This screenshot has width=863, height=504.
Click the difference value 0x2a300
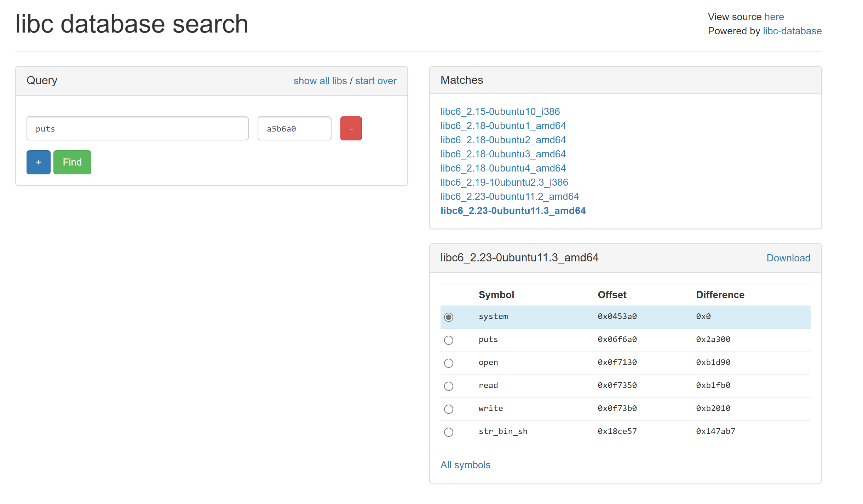713,339
